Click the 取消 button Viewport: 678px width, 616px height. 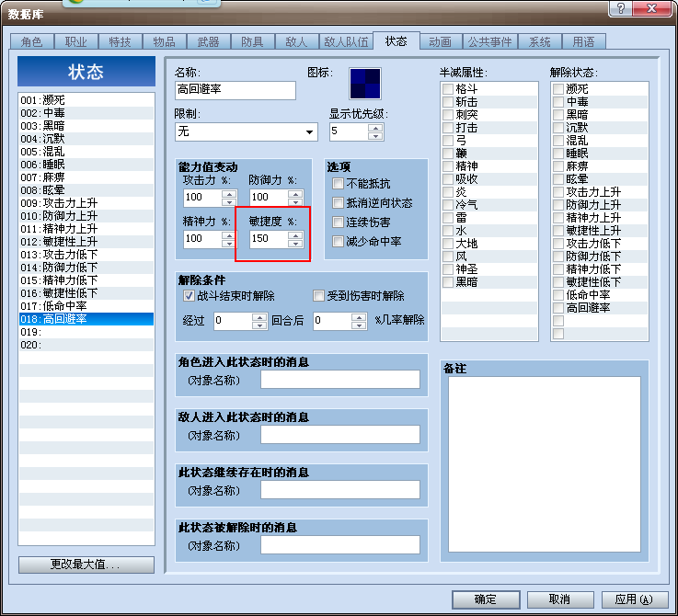[x=559, y=599]
